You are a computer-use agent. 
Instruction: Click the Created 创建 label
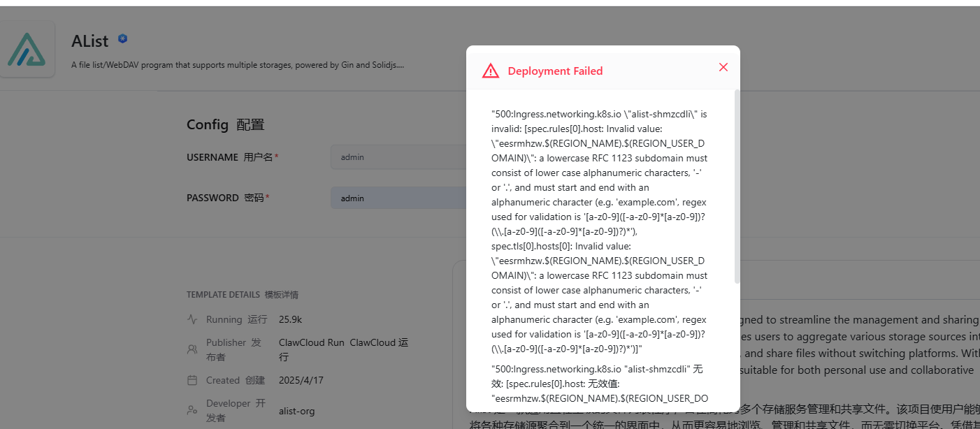click(x=236, y=380)
